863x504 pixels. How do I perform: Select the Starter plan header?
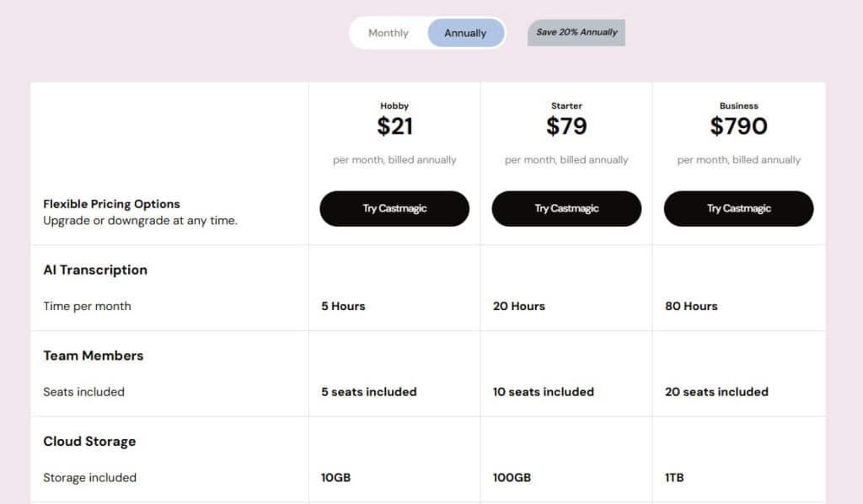[x=566, y=105]
